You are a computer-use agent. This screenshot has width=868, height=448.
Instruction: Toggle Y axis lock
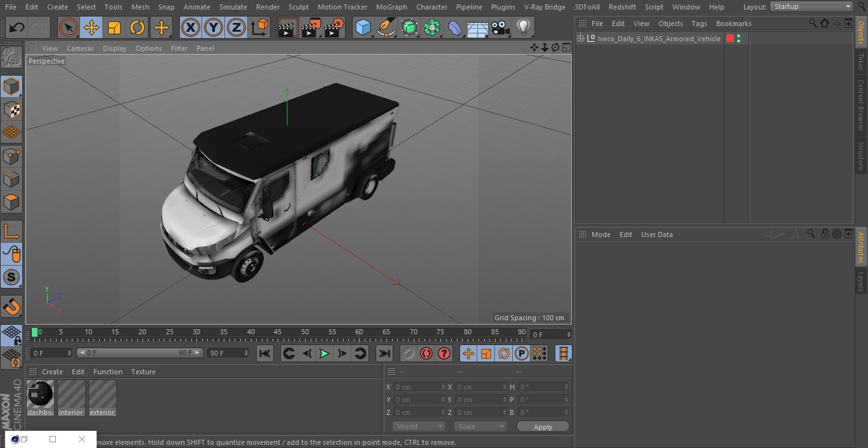[214, 27]
